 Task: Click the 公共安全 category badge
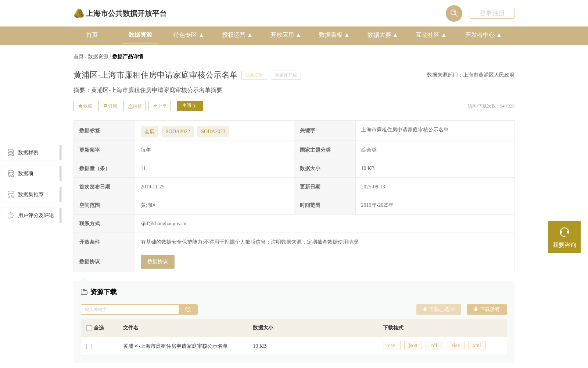click(x=254, y=75)
